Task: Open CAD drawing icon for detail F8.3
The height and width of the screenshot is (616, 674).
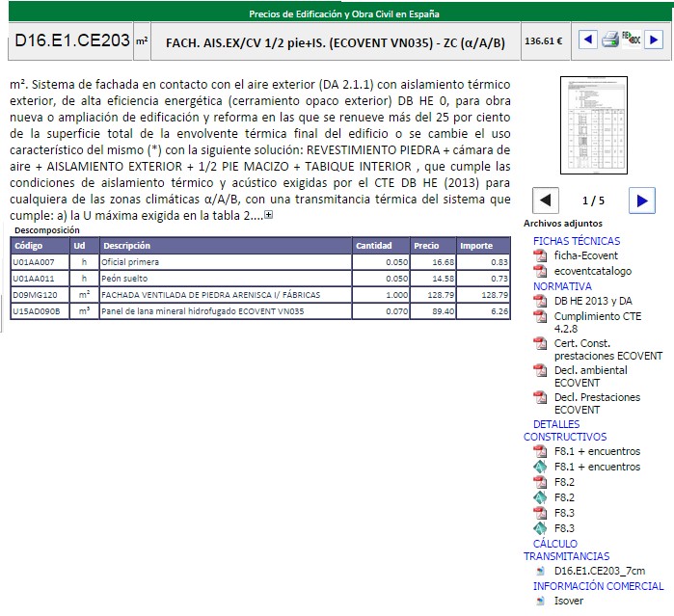Action: pyautogui.click(x=540, y=528)
